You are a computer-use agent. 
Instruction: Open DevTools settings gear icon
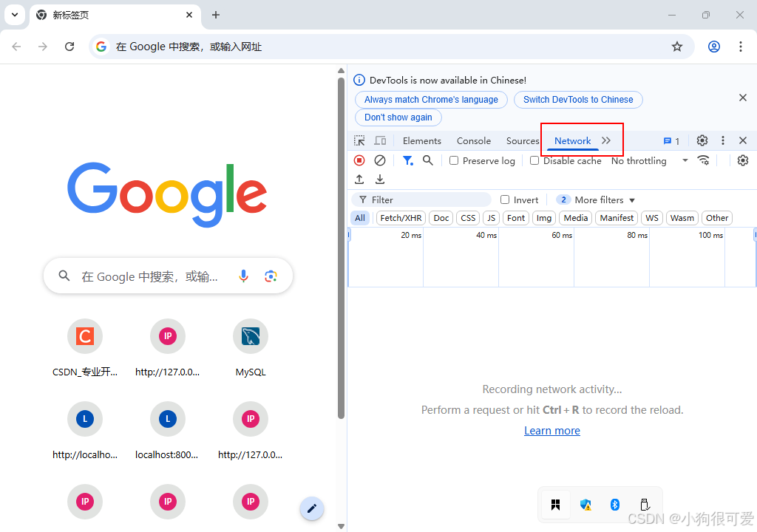(702, 140)
